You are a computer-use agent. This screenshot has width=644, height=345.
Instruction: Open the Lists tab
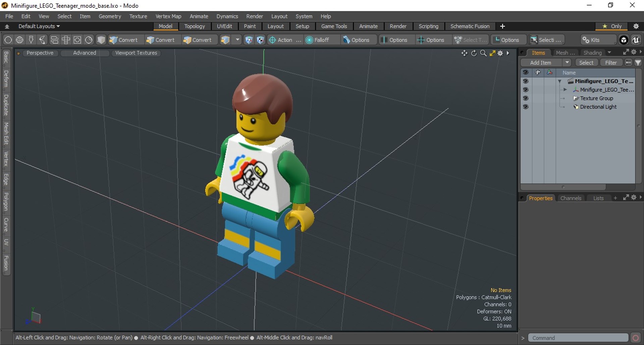coord(598,198)
